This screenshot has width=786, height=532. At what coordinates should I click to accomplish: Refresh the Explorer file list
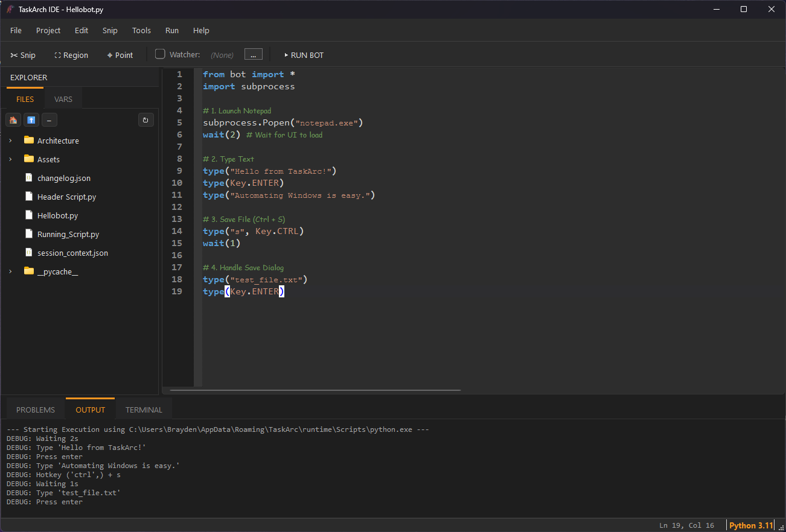pos(145,119)
